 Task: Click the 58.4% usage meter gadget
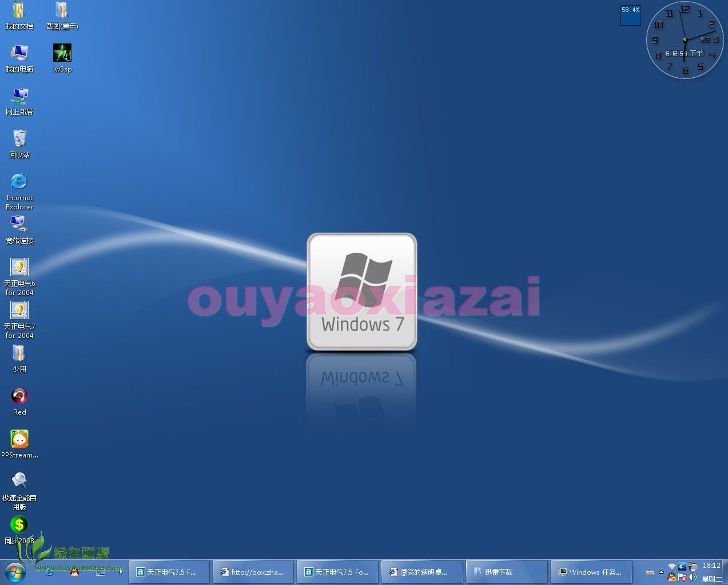631,15
